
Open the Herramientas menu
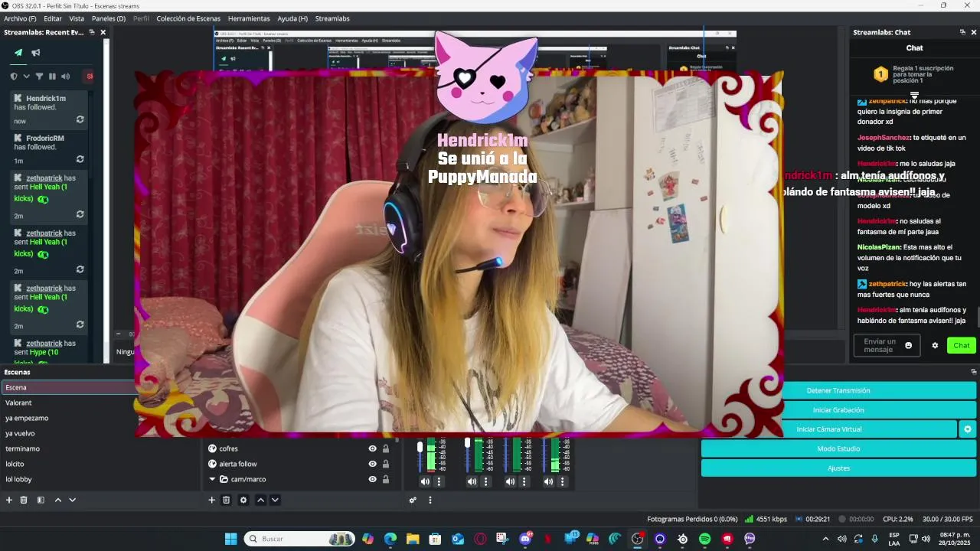tap(249, 18)
